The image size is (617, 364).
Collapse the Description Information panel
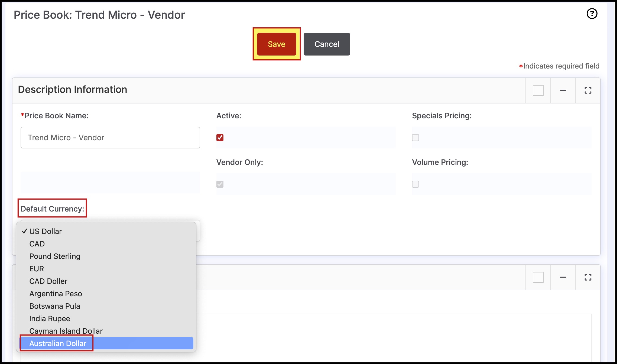[x=563, y=90]
